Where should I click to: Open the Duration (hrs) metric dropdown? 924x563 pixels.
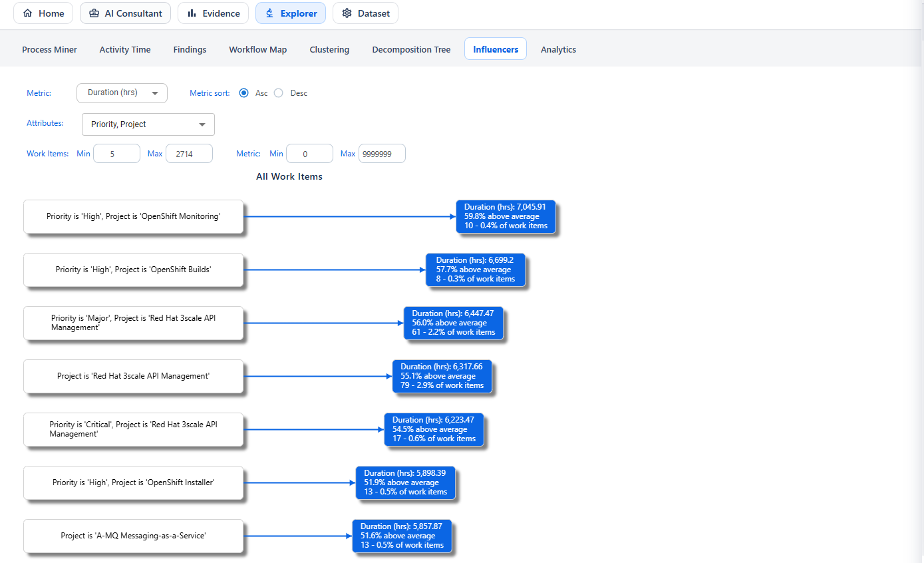(x=122, y=93)
